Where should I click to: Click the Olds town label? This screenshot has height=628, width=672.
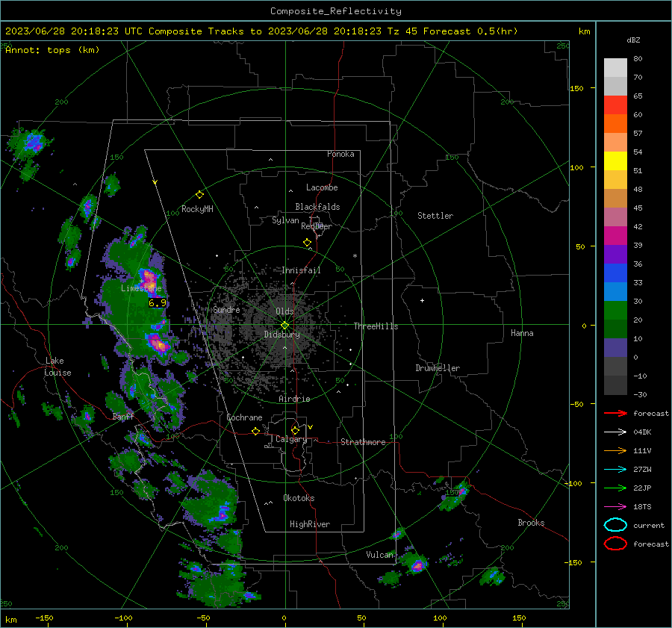pyautogui.click(x=284, y=311)
